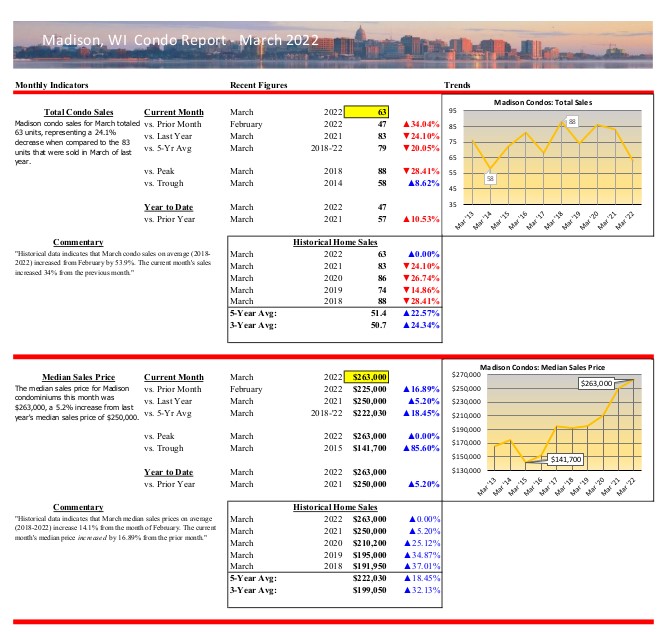Click the red up arrow beside 34.04%
667x632 pixels.
click(405, 125)
